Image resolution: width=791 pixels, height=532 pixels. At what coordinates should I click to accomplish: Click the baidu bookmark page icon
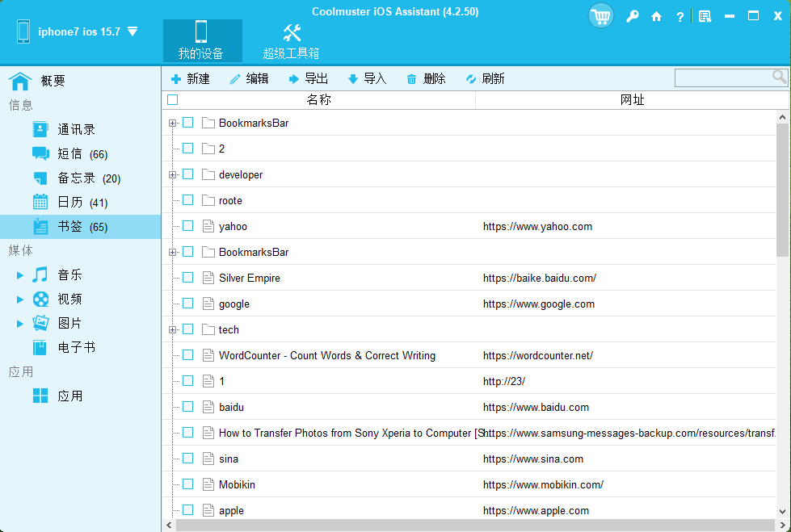coord(208,407)
